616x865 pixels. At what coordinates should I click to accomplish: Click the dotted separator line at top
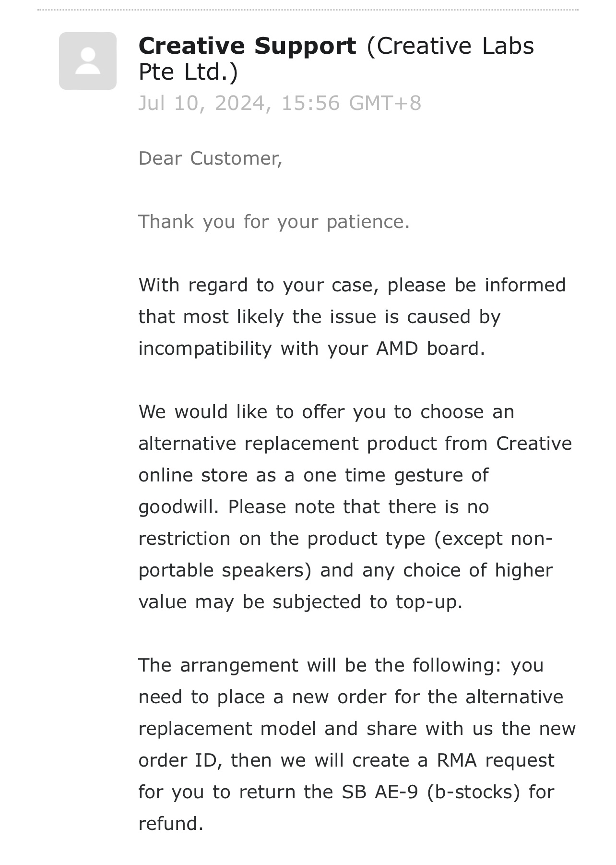[308, 10]
